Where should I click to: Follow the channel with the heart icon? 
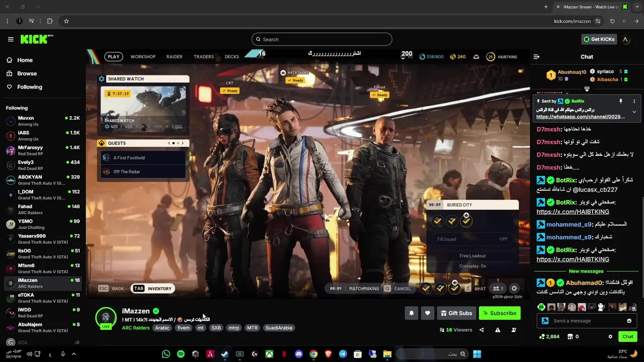pos(428,313)
